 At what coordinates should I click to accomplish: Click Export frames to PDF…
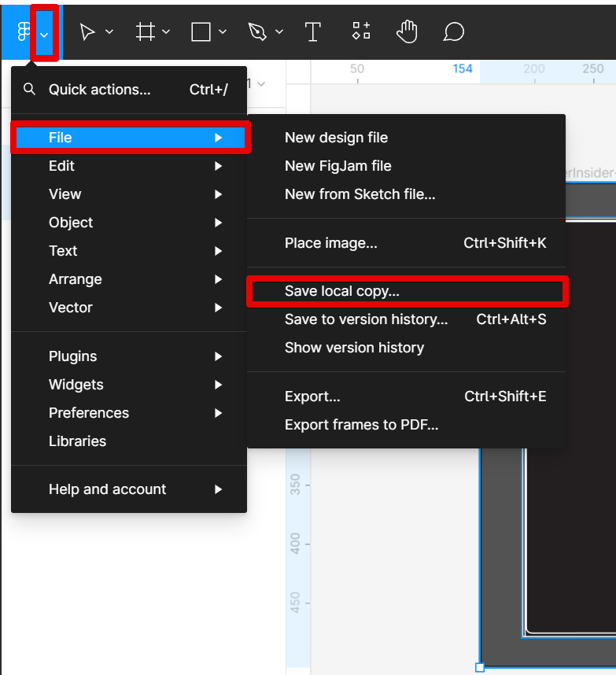[361, 425]
